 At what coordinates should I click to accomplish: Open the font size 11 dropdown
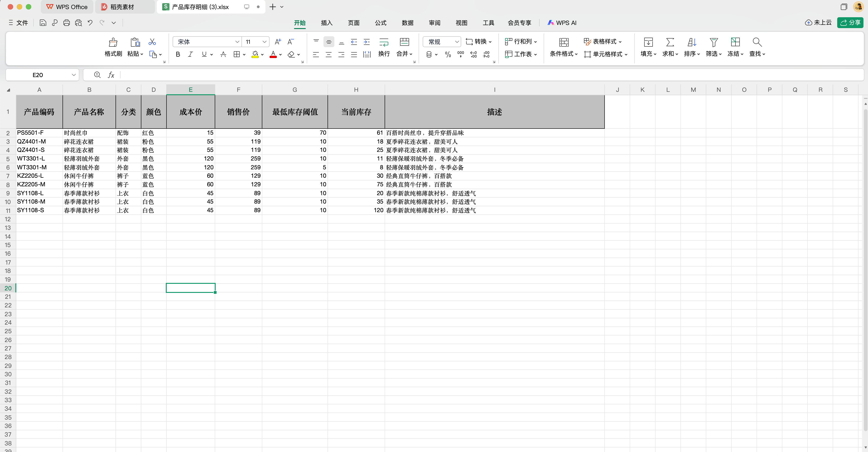pos(265,42)
